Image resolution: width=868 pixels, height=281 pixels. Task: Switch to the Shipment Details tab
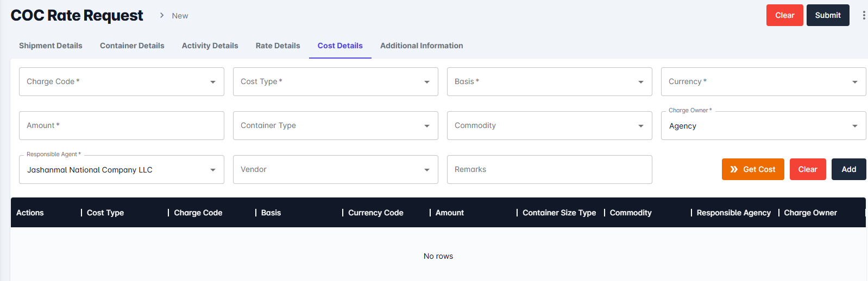tap(51, 46)
